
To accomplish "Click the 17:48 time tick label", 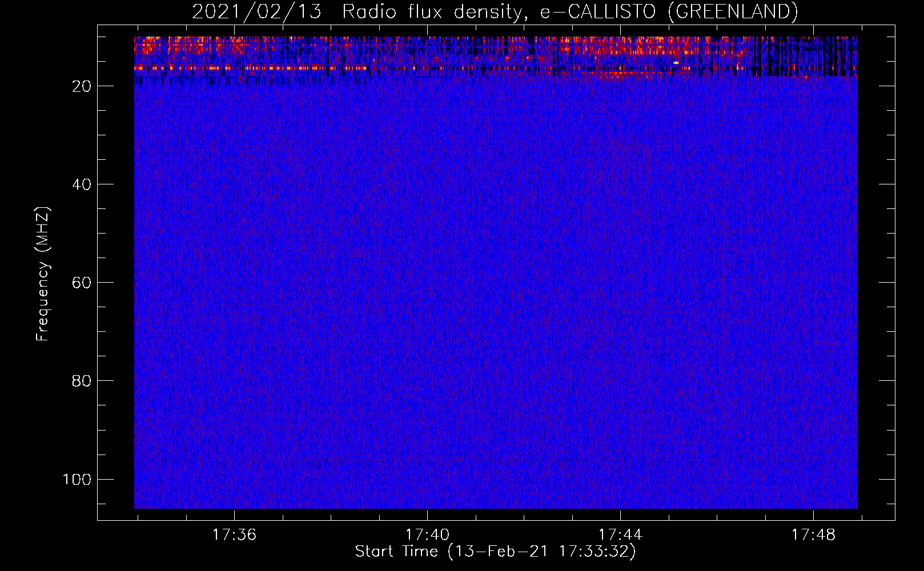I will click(x=813, y=535).
